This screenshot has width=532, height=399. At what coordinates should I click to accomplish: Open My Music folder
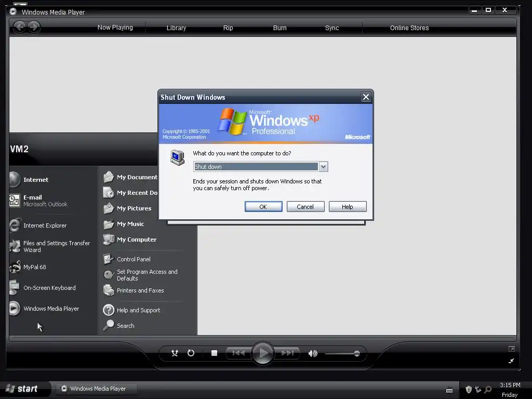(x=124, y=224)
